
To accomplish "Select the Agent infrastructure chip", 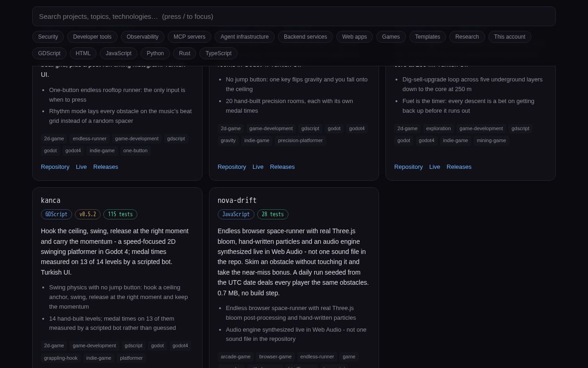I will 244,37.
